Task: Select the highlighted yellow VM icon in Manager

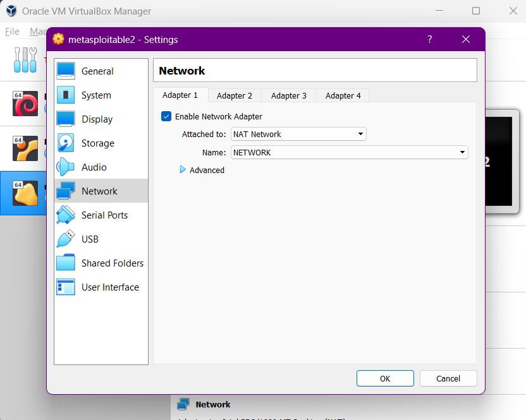Action: pyautogui.click(x=25, y=193)
